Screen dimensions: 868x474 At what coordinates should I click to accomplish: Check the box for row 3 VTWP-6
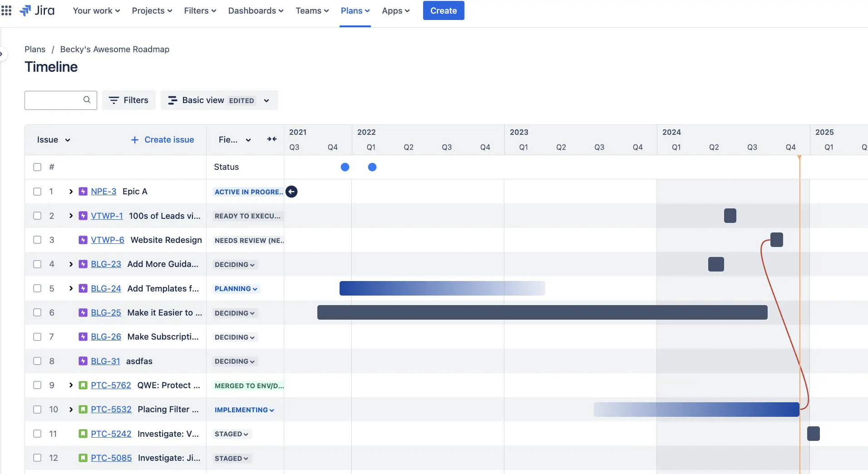coord(37,240)
